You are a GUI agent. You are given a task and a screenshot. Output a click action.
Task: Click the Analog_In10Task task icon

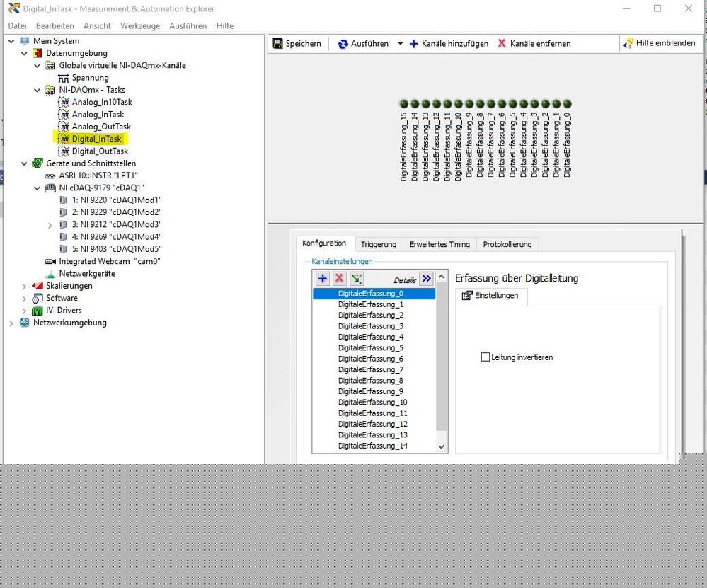[x=64, y=103]
